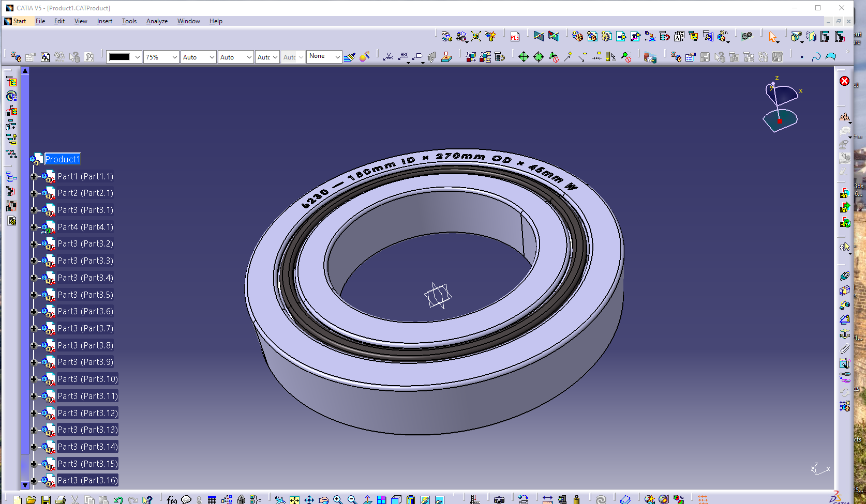Click the Text with Leader ABC icon
The width and height of the screenshot is (866, 504).
(404, 57)
